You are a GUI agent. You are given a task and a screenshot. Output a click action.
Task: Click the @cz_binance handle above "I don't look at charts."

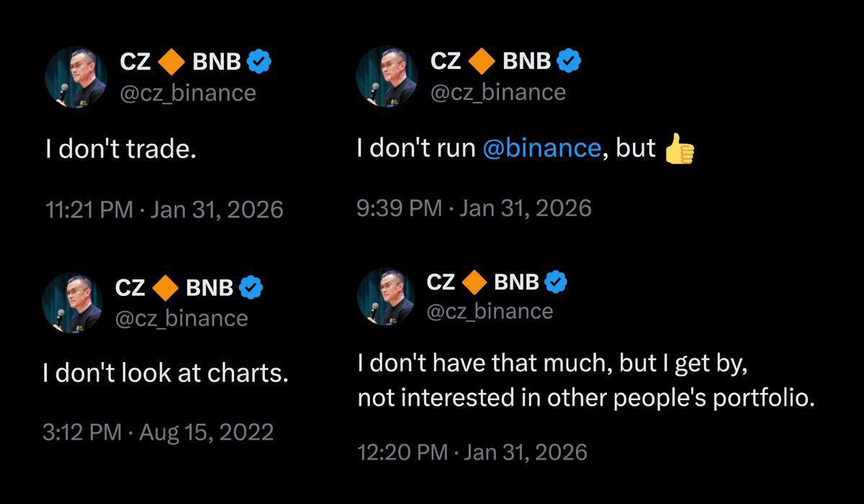pos(181,318)
